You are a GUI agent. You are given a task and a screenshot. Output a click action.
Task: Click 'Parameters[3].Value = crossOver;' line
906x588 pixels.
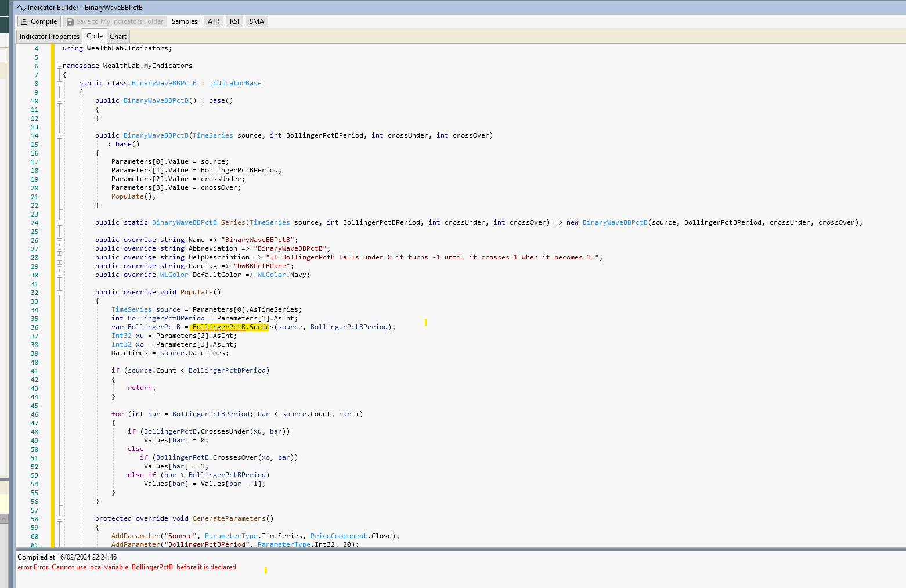176,187
